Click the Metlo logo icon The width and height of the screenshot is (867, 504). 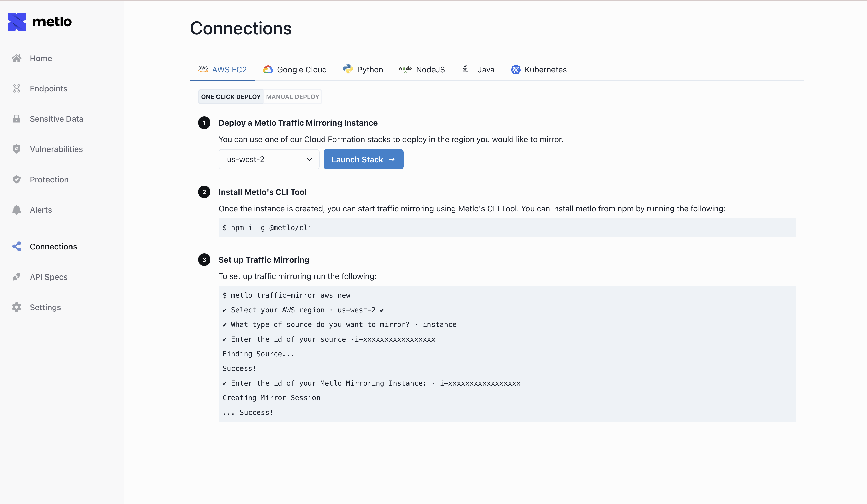point(16,22)
